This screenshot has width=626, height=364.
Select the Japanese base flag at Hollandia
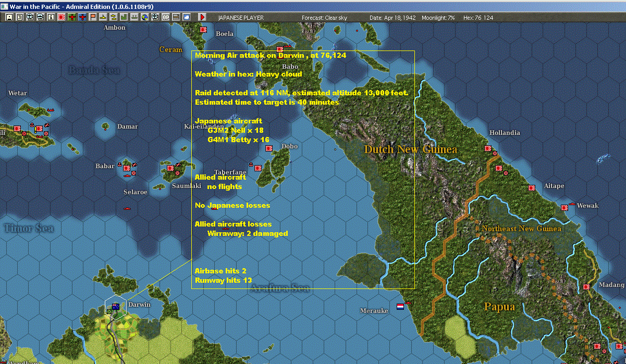point(488,148)
